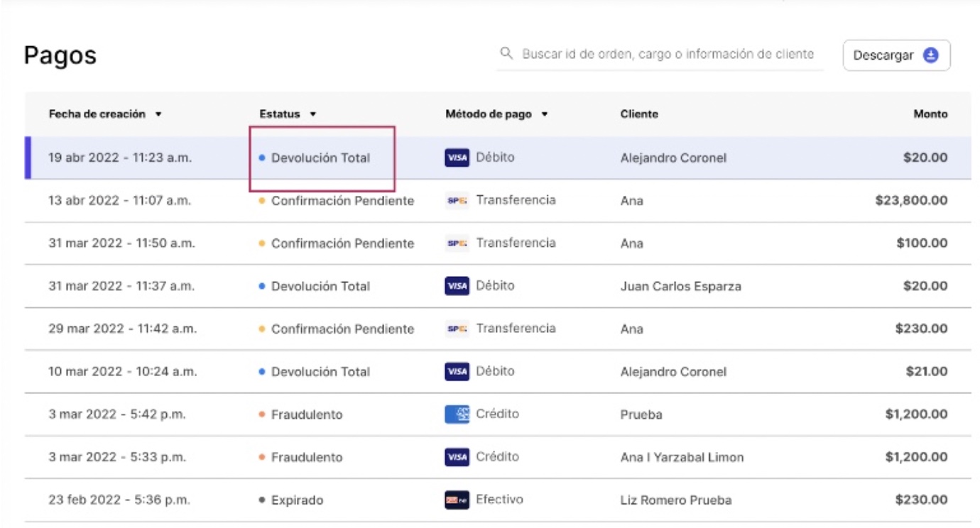Click the search magnifier icon
Screen dimensions: 980x528
[506, 54]
